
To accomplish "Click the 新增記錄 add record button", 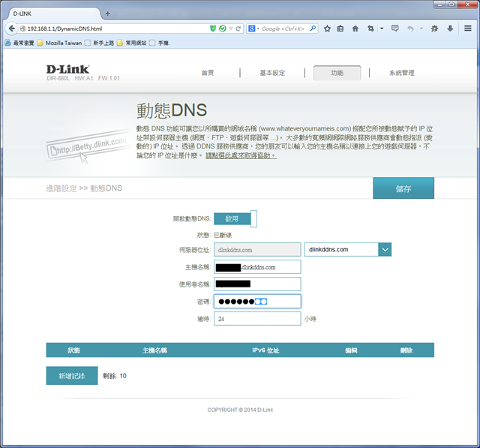I will [x=72, y=376].
